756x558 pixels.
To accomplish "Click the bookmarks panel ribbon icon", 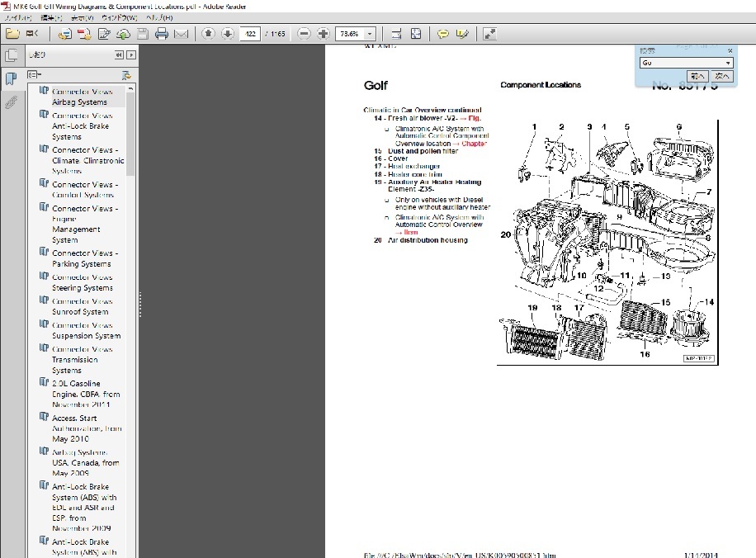I will (x=11, y=78).
